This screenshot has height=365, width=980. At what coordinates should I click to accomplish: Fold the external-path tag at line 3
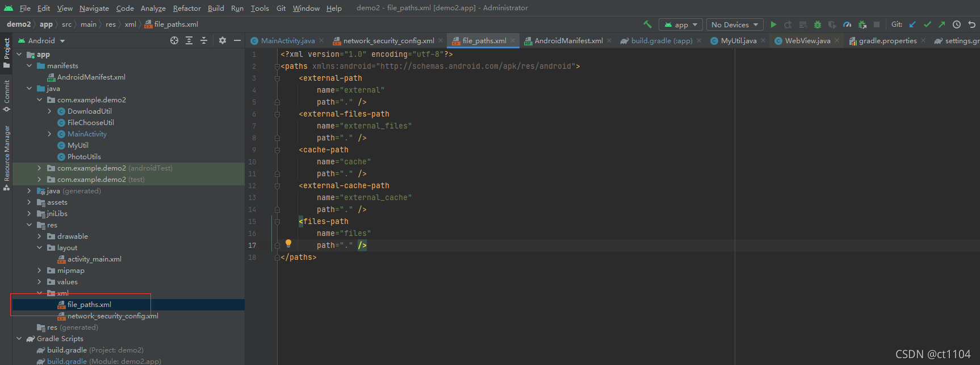[x=277, y=78]
